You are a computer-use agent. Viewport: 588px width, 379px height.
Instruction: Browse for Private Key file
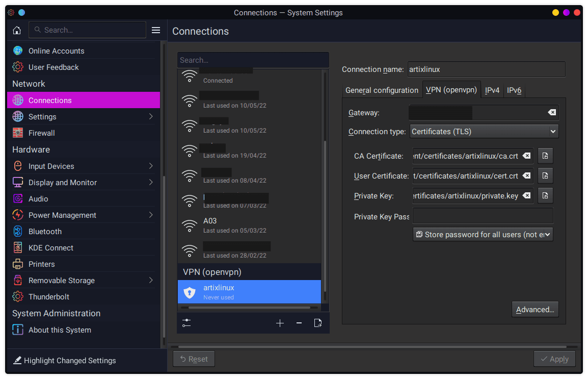[x=545, y=195]
